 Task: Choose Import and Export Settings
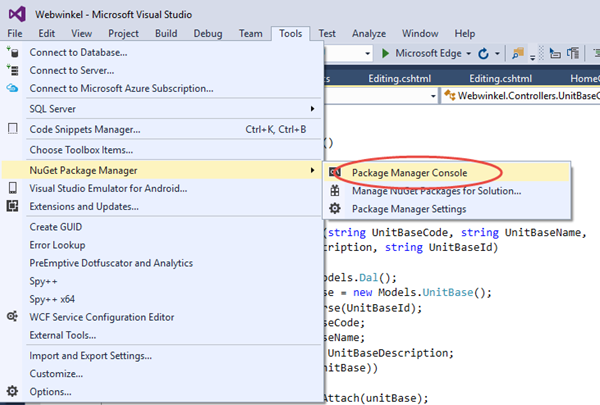click(90, 355)
